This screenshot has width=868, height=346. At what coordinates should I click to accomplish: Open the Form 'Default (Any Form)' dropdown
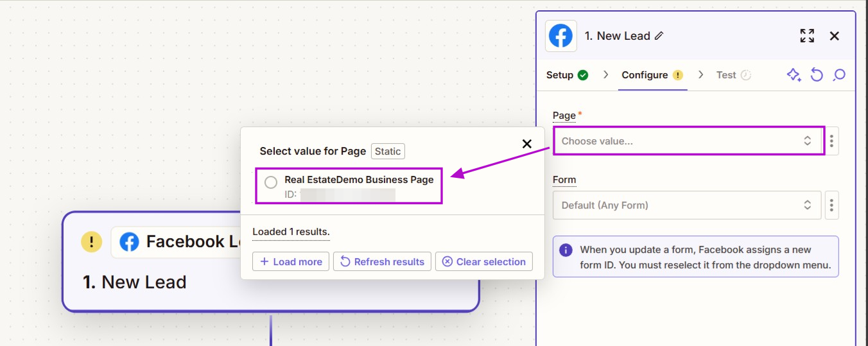(687, 205)
